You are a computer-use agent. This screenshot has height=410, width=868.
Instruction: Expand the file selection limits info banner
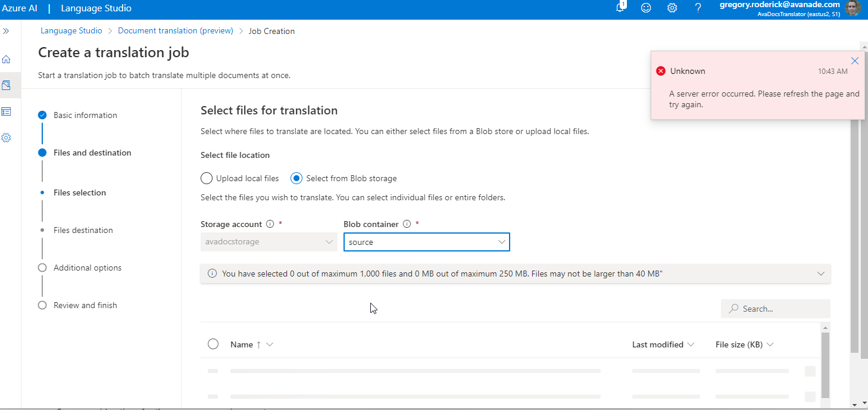[x=822, y=274]
